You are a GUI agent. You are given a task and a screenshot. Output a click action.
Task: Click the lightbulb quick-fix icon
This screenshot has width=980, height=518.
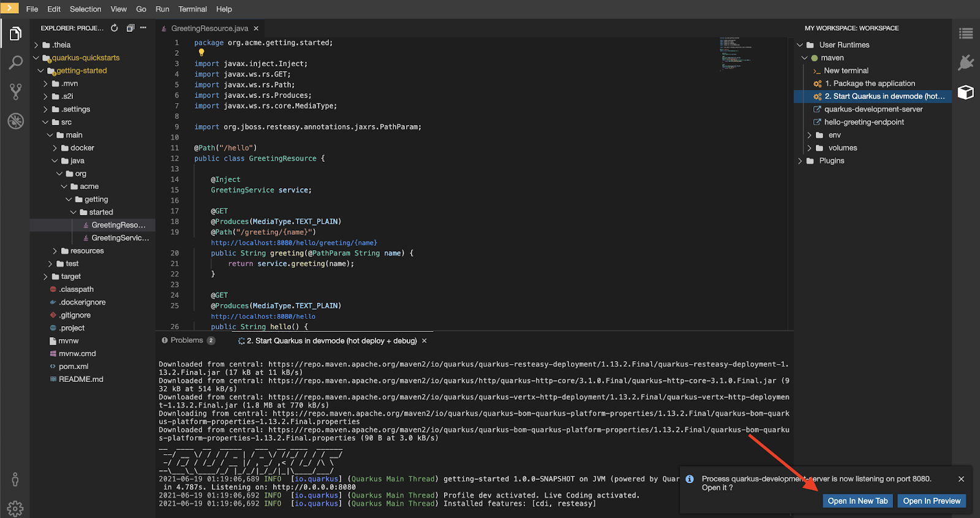pos(202,53)
